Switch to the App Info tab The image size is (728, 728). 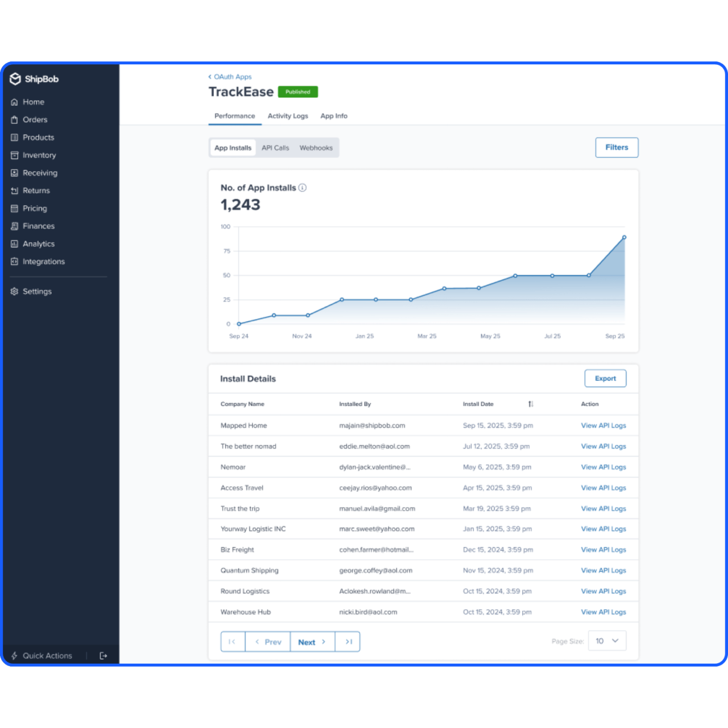tap(334, 116)
